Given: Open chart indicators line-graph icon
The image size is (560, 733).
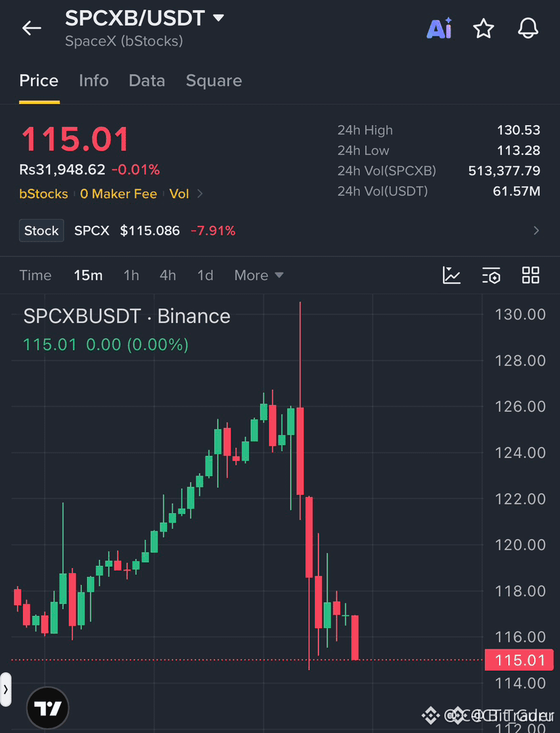Looking at the screenshot, I should click(452, 275).
